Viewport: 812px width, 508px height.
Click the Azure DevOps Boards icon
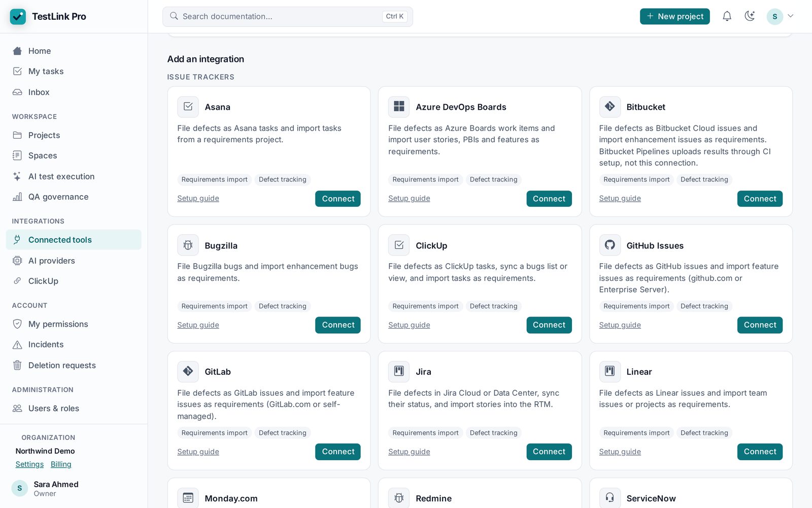399,107
